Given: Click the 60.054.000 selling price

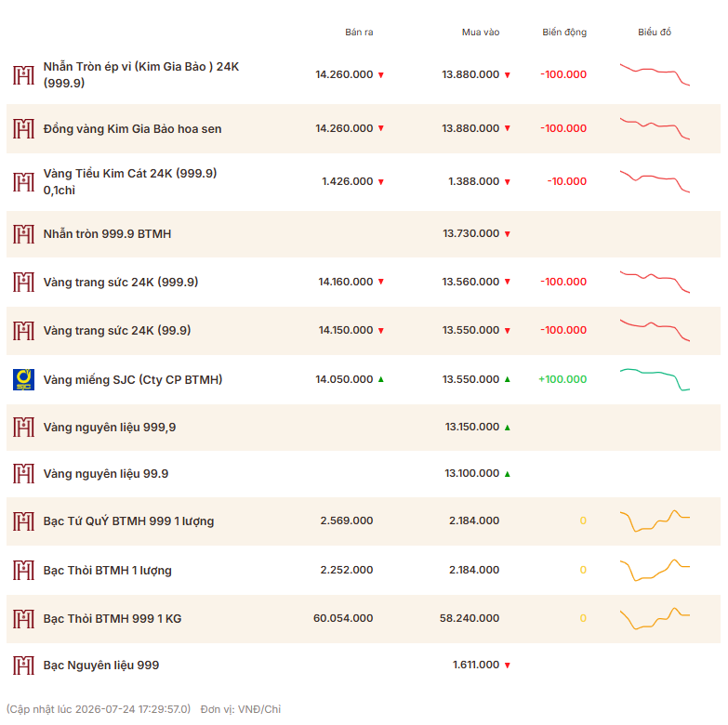Looking at the screenshot, I should [x=343, y=618].
